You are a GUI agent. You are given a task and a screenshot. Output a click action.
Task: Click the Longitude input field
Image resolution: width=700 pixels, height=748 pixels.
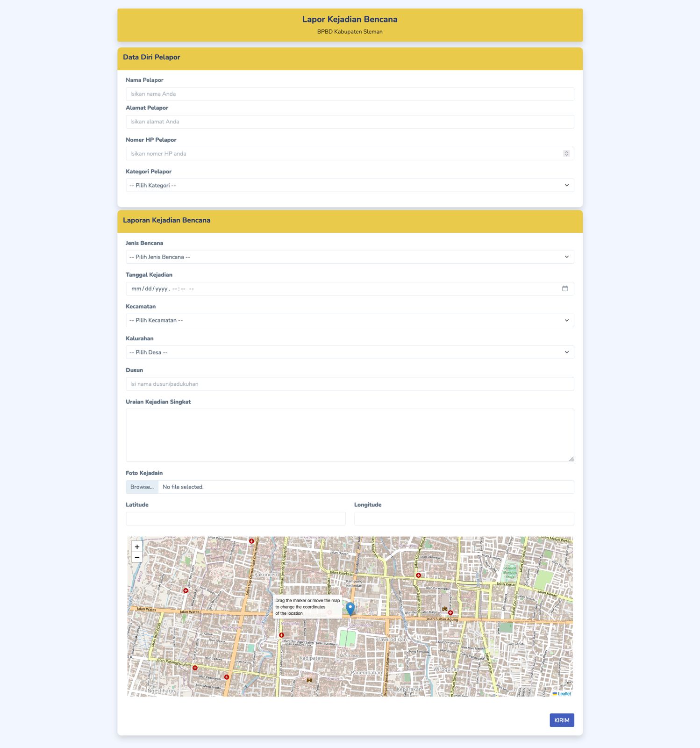(464, 518)
